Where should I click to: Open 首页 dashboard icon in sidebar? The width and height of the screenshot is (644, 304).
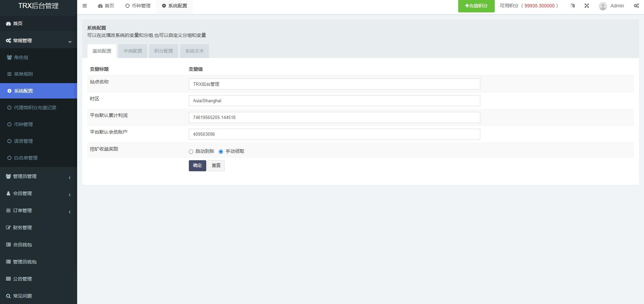click(x=8, y=23)
